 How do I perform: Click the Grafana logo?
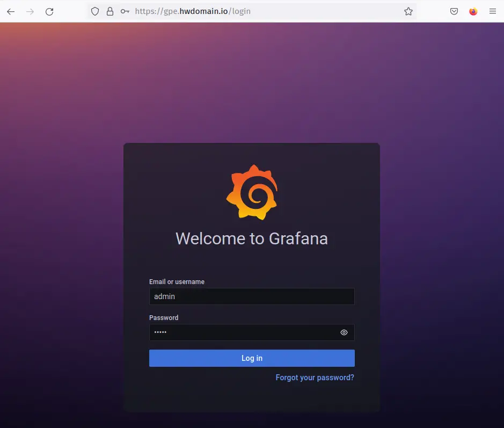pyautogui.click(x=252, y=192)
